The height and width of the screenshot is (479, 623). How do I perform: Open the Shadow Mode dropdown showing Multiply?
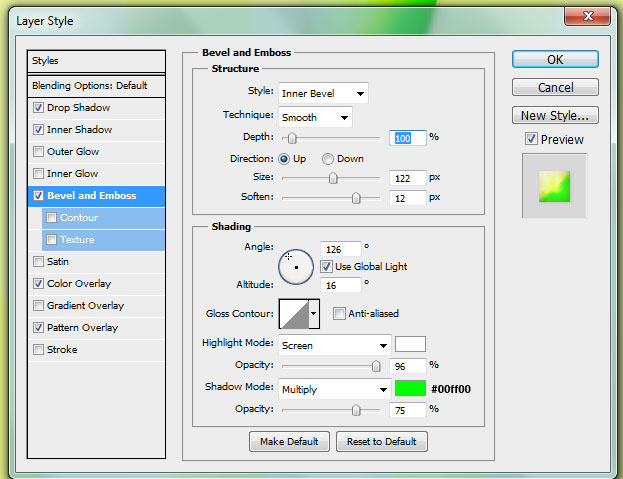(x=333, y=388)
